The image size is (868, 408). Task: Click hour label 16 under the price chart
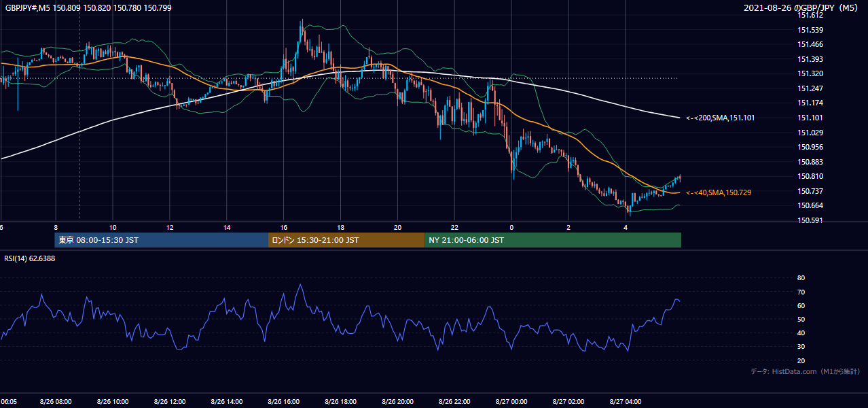click(x=283, y=227)
